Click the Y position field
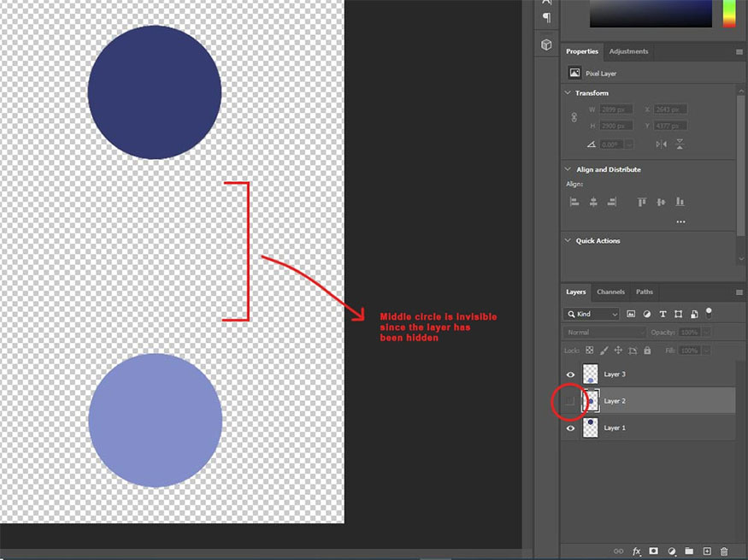Screen dimensions: 748x560 coord(670,126)
